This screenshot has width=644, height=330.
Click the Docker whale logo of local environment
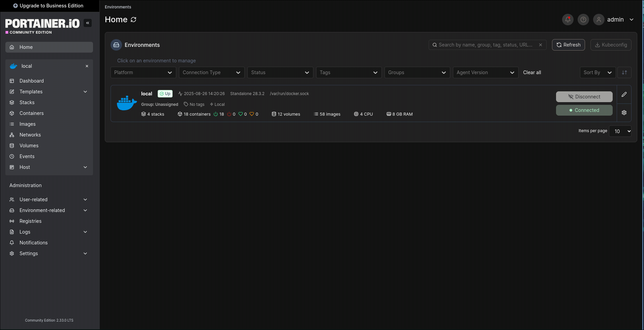pos(127,103)
